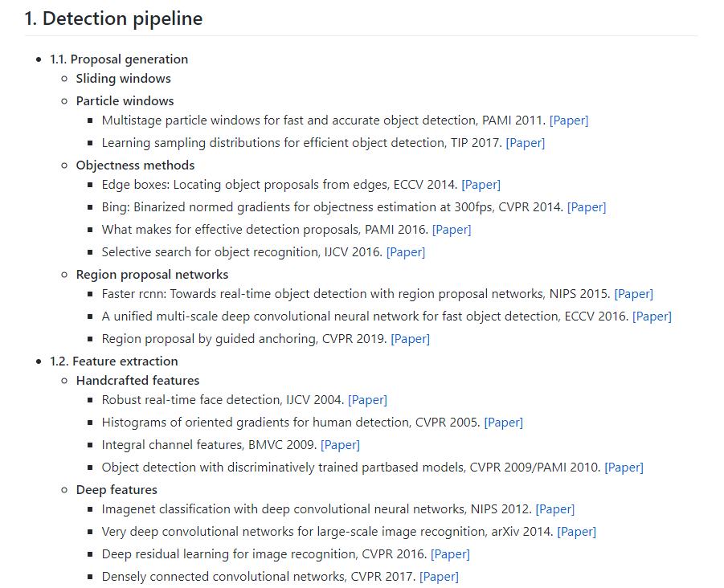Open the Deep residual learning paper link
Viewport: 724px width, 588px height.
point(451,554)
